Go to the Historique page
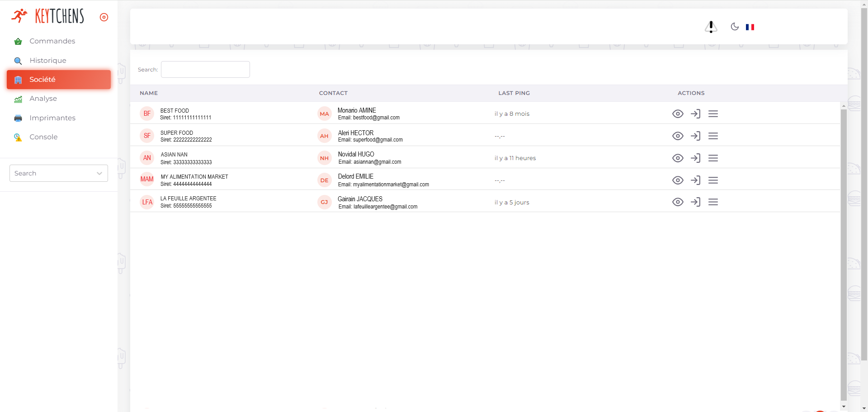This screenshot has height=412, width=868. [47, 61]
